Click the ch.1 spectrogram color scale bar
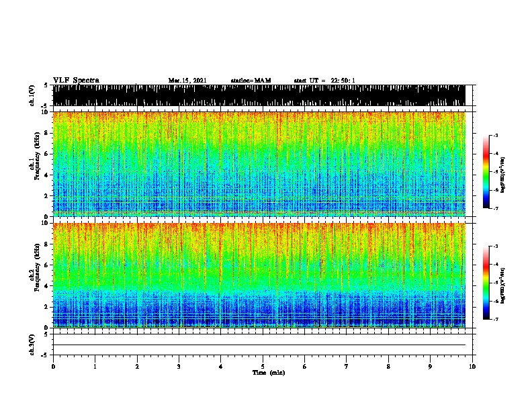This screenshot has height=411, width=532. pyautogui.click(x=486, y=172)
